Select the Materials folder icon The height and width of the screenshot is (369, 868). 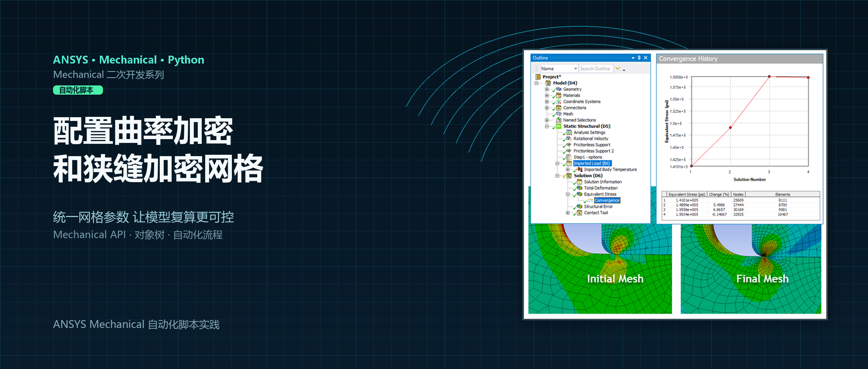558,95
